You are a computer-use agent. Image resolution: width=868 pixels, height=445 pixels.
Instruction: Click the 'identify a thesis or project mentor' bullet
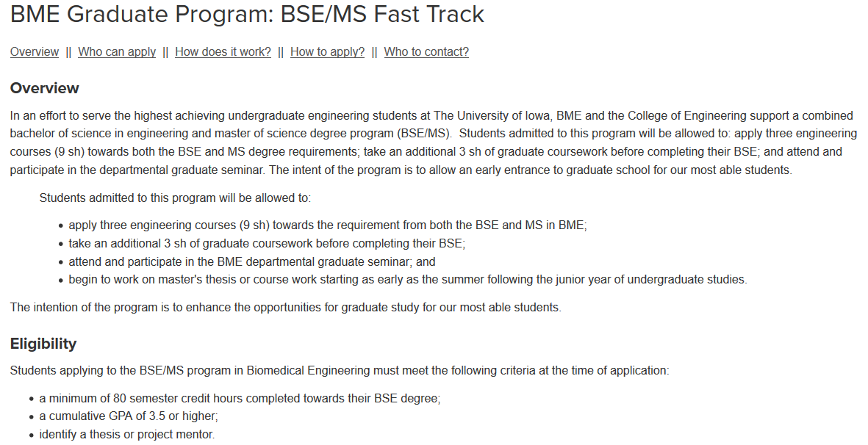pos(126,435)
